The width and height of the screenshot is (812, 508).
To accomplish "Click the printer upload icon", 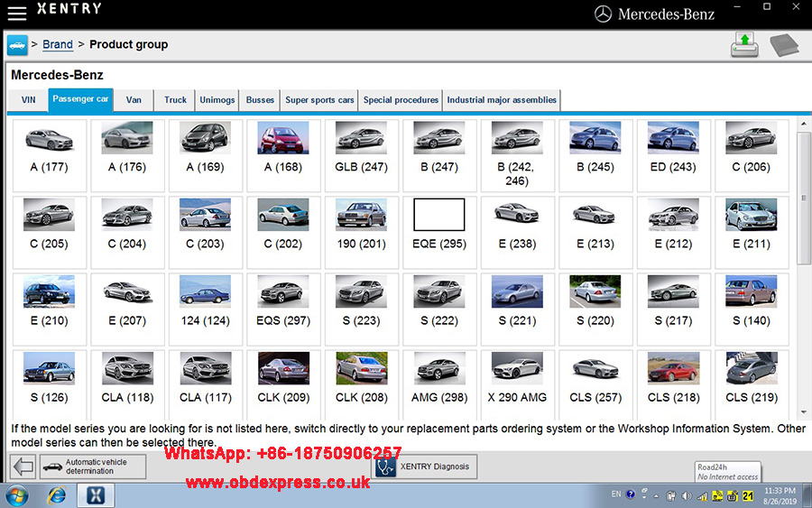I will click(x=744, y=44).
